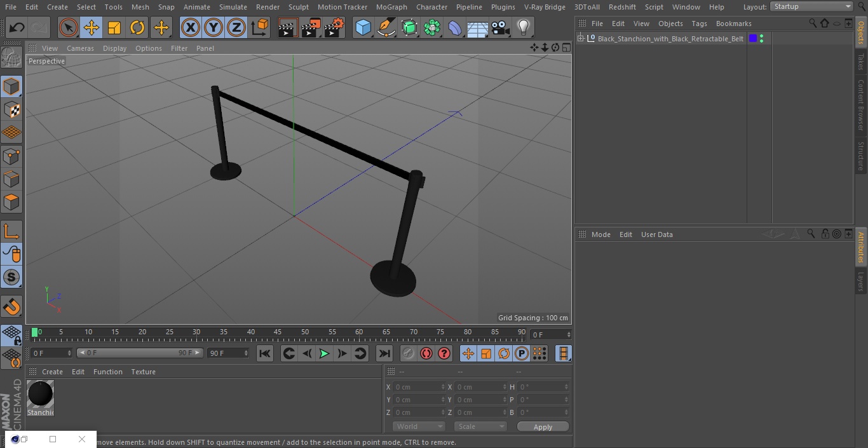Toggle Autokeying button

426,353
